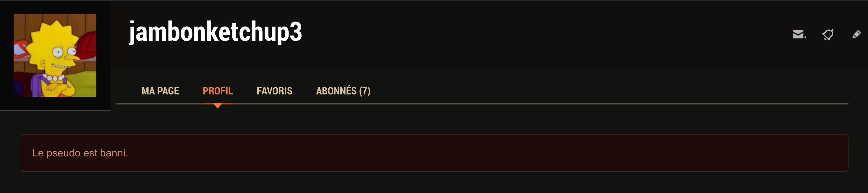Open the user's personal page tab
Image resolution: width=868 pixels, height=193 pixels.
160,91
